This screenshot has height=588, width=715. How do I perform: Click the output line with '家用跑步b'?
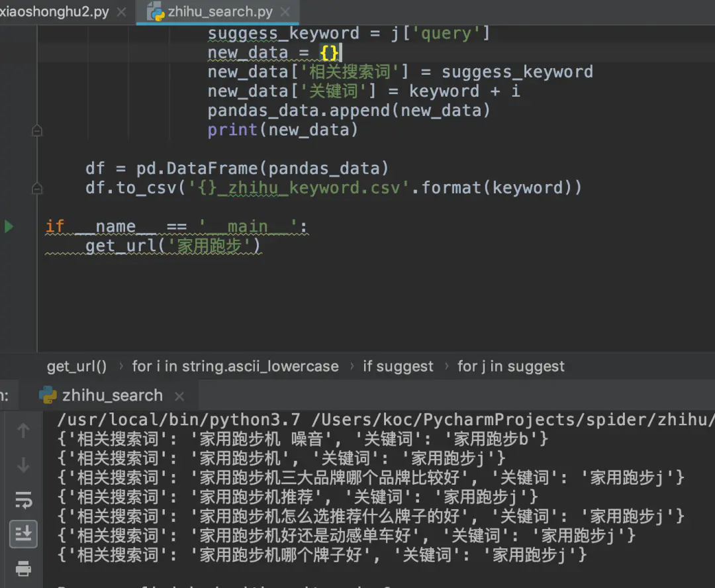(303, 439)
